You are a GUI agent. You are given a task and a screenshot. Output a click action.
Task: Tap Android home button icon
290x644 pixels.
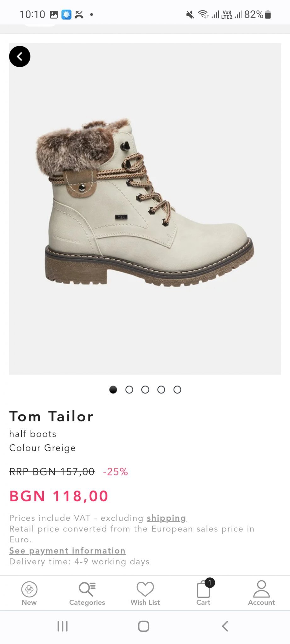[144, 626]
